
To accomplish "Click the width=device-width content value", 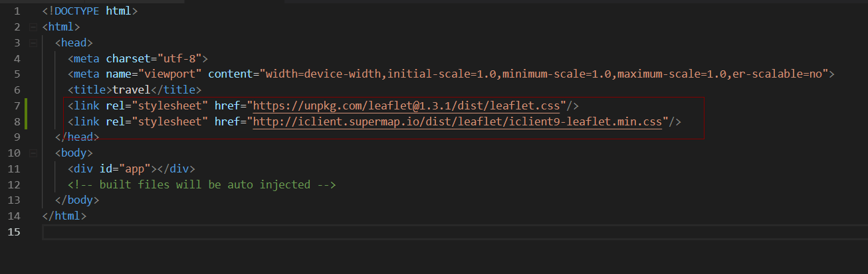I will click(x=324, y=74).
